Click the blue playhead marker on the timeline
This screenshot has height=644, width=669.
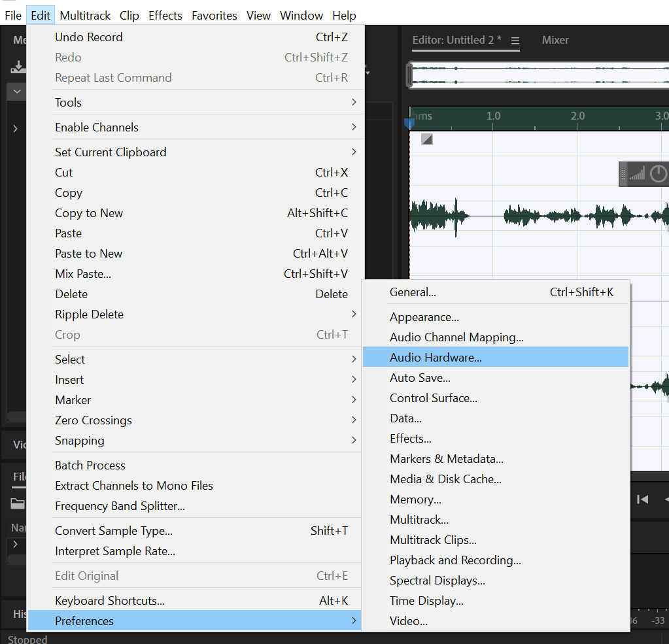409,122
